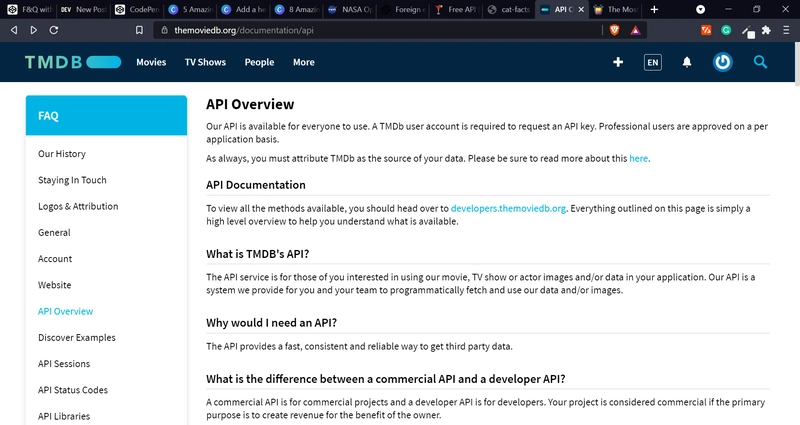Viewport: 800px width, 425px height.
Task: Open the Movies menu
Action: (151, 62)
